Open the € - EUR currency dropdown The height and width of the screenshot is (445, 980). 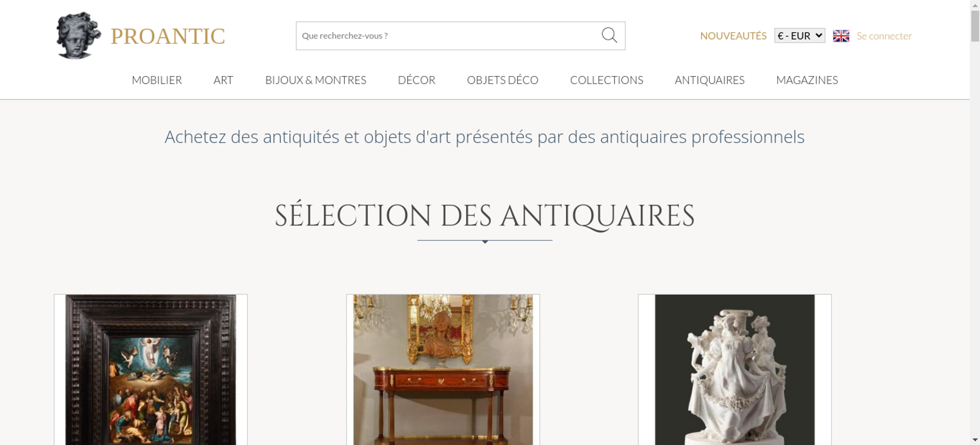(x=800, y=36)
